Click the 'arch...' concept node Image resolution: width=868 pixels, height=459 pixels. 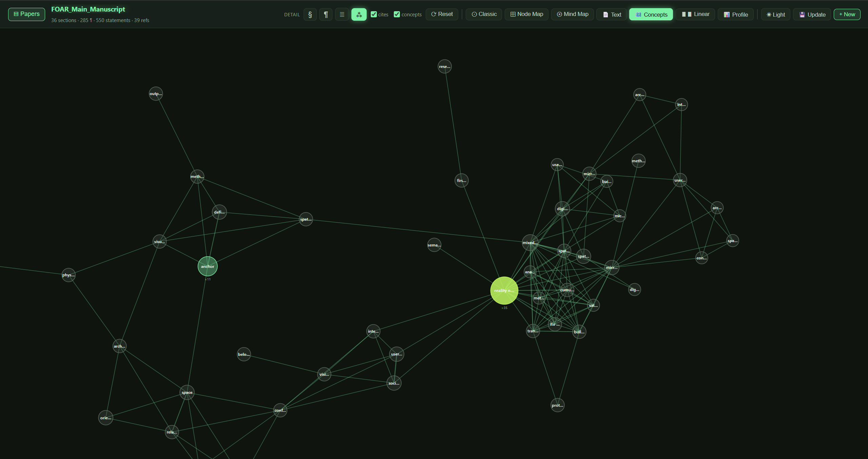[119, 346]
